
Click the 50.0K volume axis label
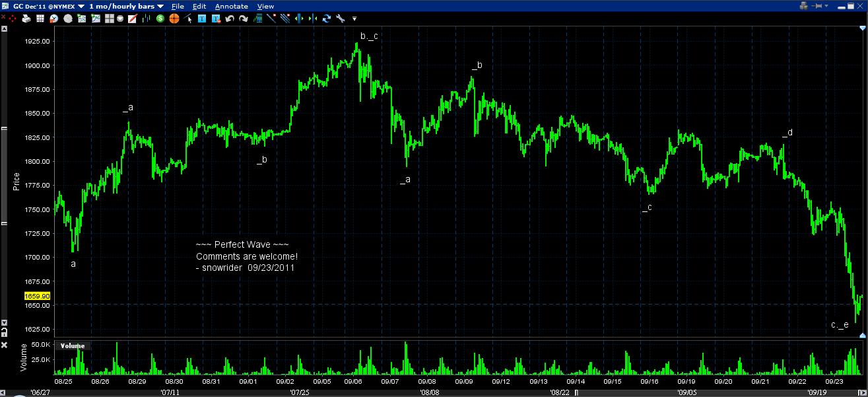click(x=40, y=345)
